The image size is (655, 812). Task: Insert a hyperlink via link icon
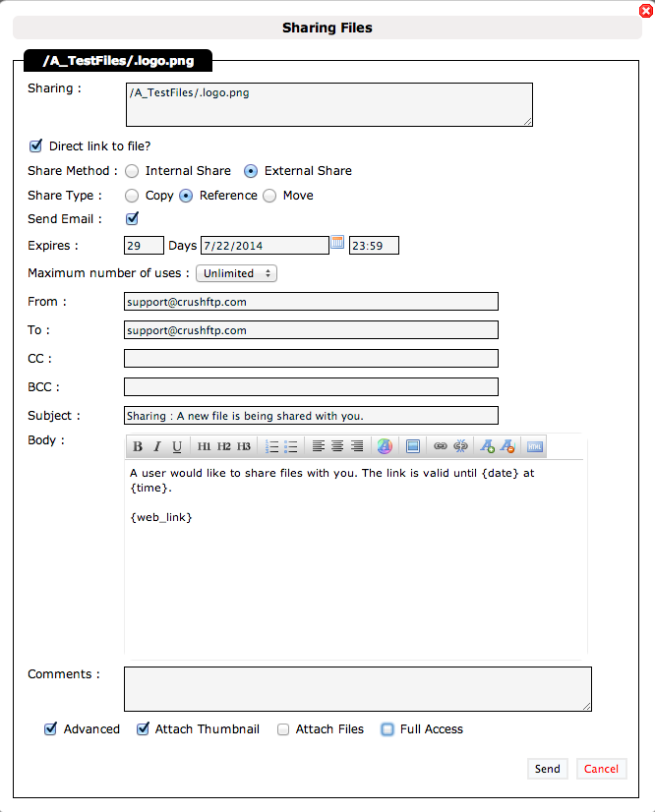[x=441, y=446]
